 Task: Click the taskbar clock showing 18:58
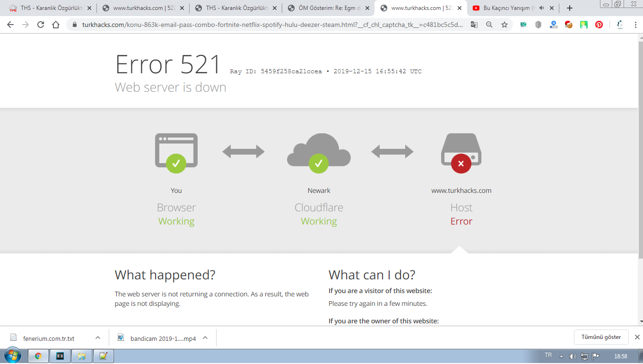[x=620, y=356]
